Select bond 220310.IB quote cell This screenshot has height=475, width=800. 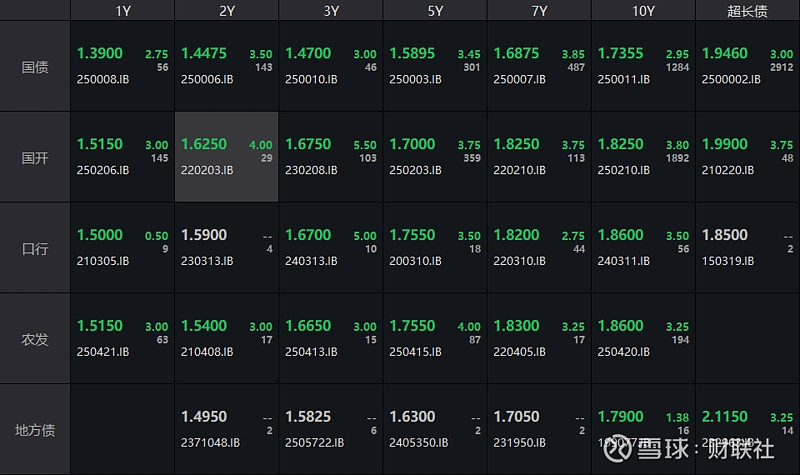coord(539,248)
